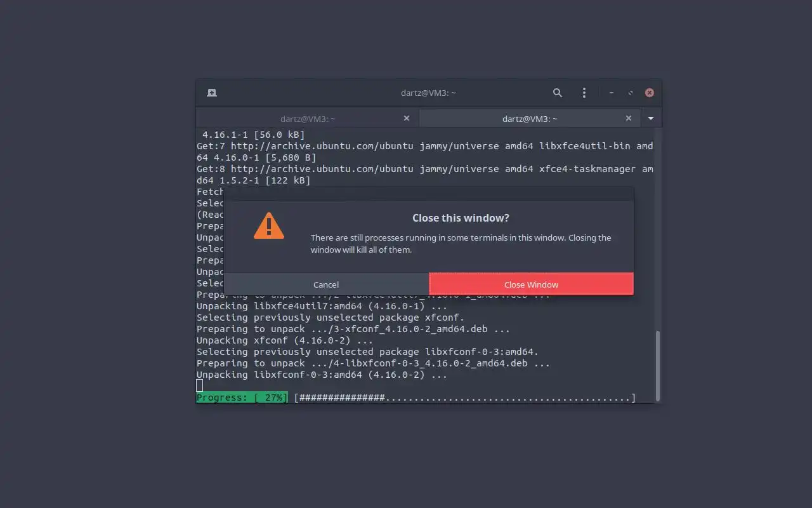This screenshot has width=812, height=508.
Task: Click the green Progress 27% indicator
Action: click(242, 398)
